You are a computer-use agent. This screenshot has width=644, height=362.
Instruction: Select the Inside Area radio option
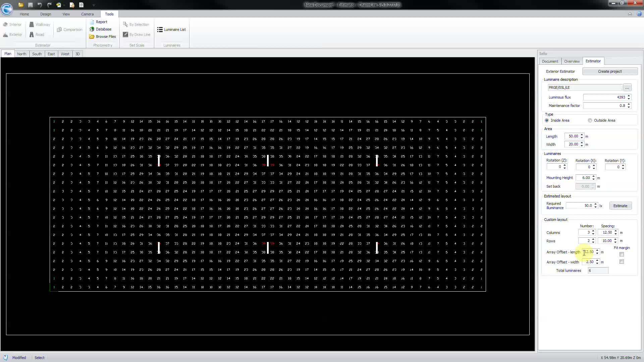(547, 120)
